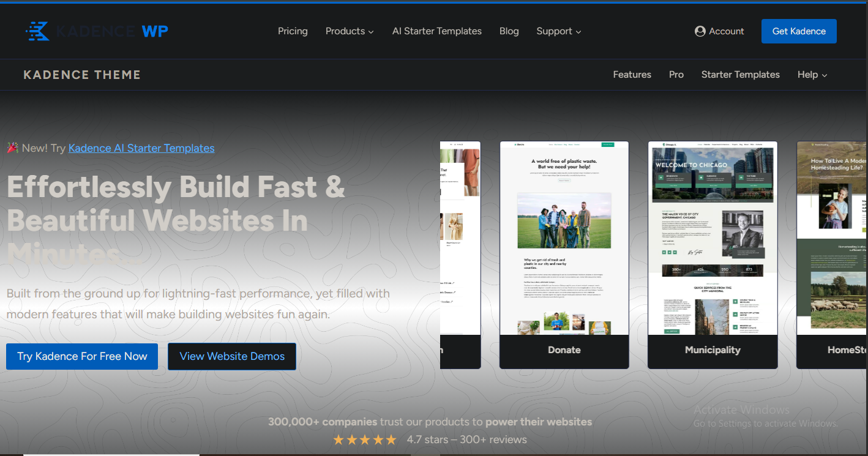The image size is (868, 456).
Task: Click Try Kadence For Free Now
Action: pyautogui.click(x=82, y=356)
